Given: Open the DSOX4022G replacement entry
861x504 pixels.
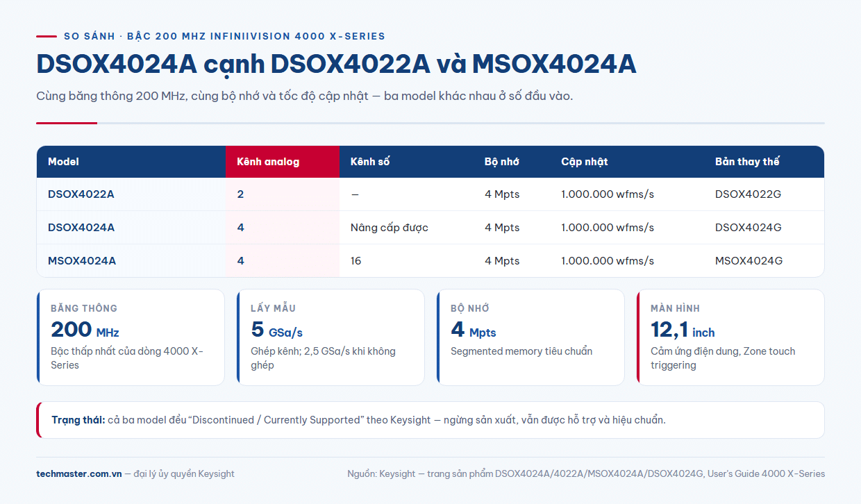Looking at the screenshot, I should click(748, 194).
